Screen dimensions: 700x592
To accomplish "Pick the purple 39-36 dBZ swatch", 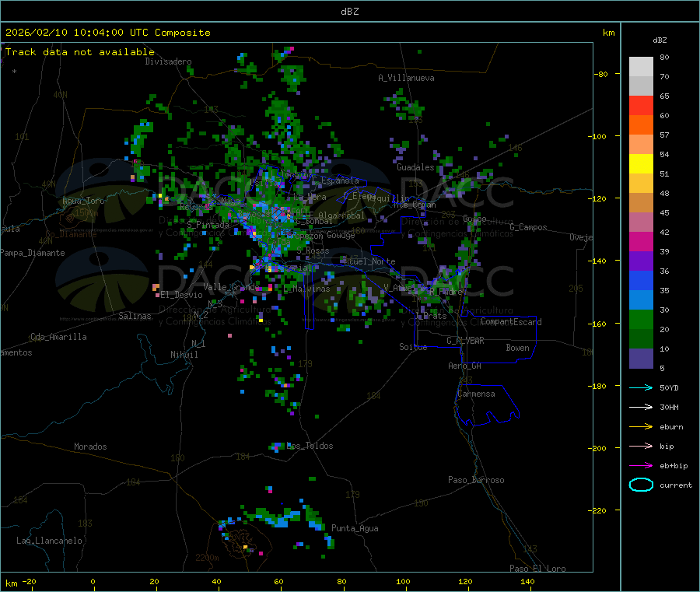I will tap(641, 261).
